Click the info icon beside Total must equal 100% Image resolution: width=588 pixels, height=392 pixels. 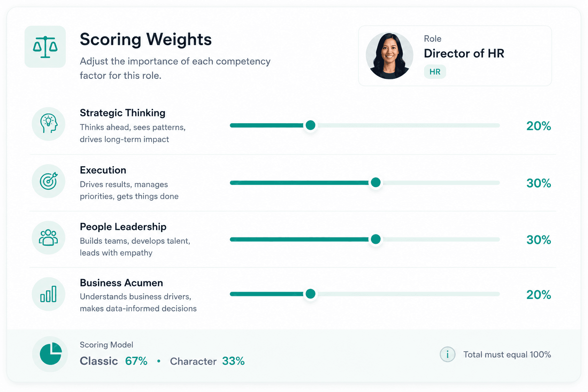(448, 354)
